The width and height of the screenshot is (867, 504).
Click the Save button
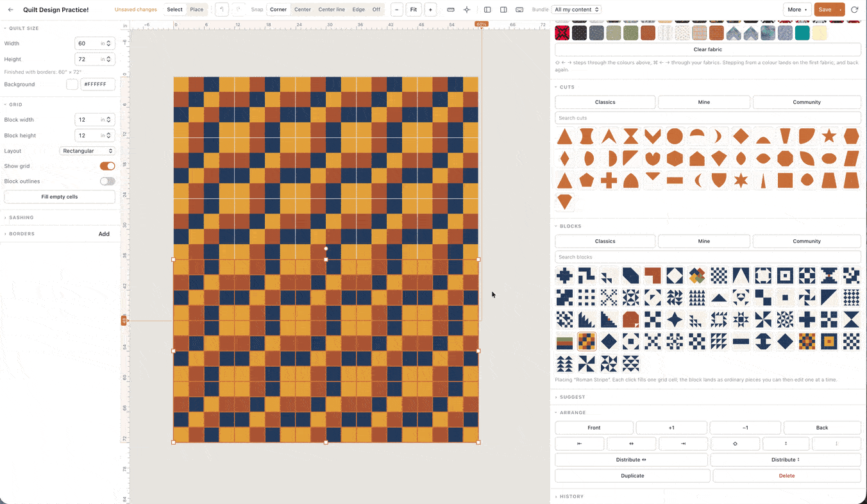pos(825,10)
